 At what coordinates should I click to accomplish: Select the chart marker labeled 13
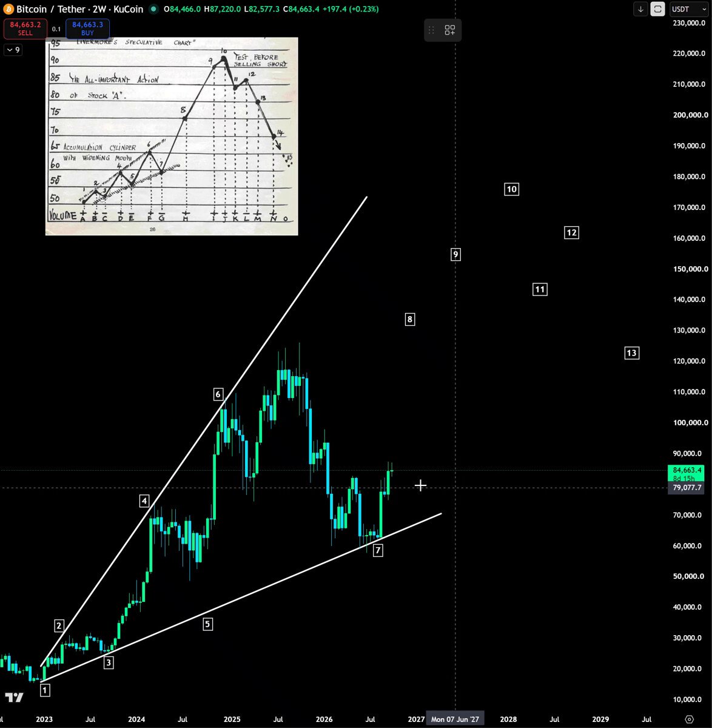(632, 352)
